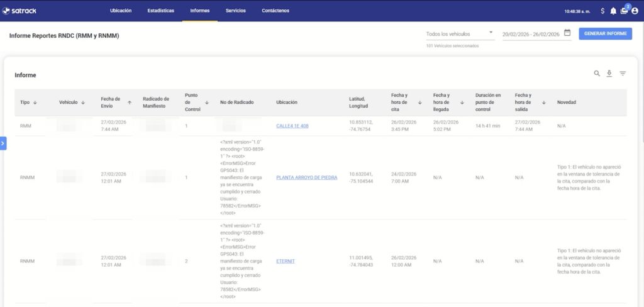Viewport: 644px width, 307px height.
Task: Expand the left side panel arrow
Action: [x=3, y=143]
